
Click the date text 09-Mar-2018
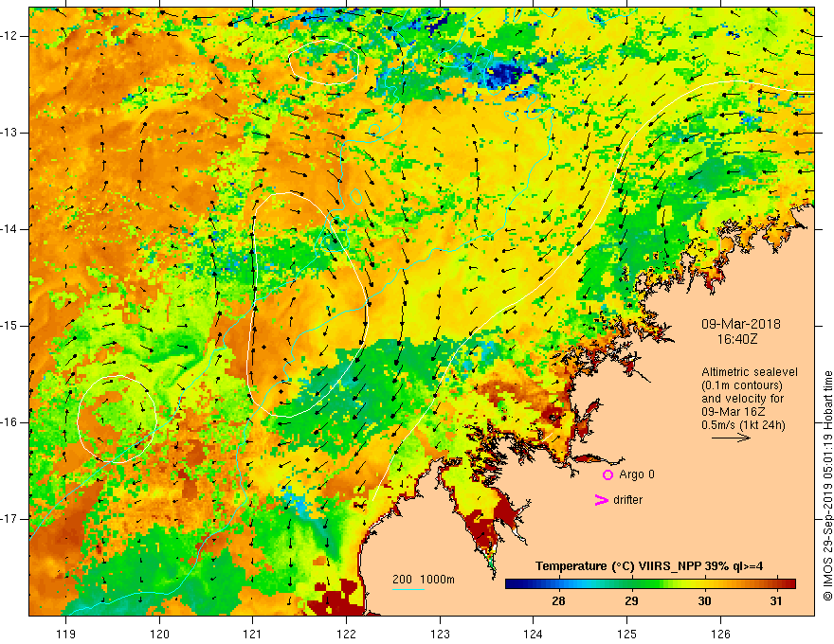pos(740,324)
